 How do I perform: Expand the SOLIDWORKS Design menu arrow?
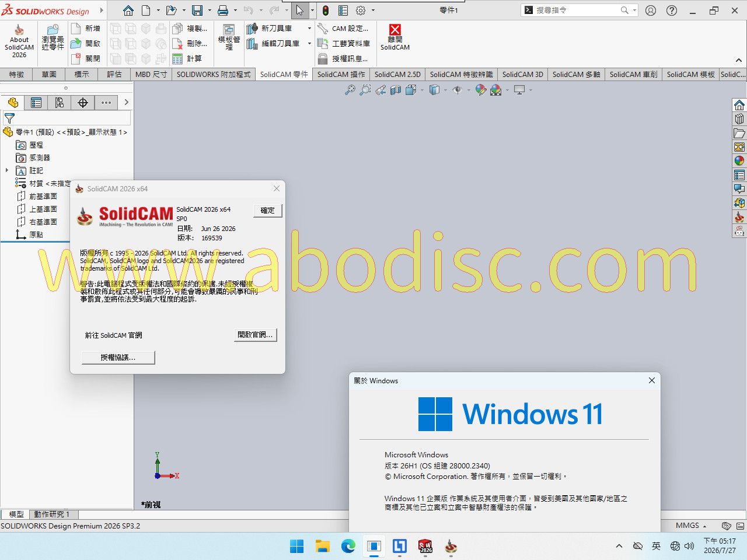coord(102,10)
